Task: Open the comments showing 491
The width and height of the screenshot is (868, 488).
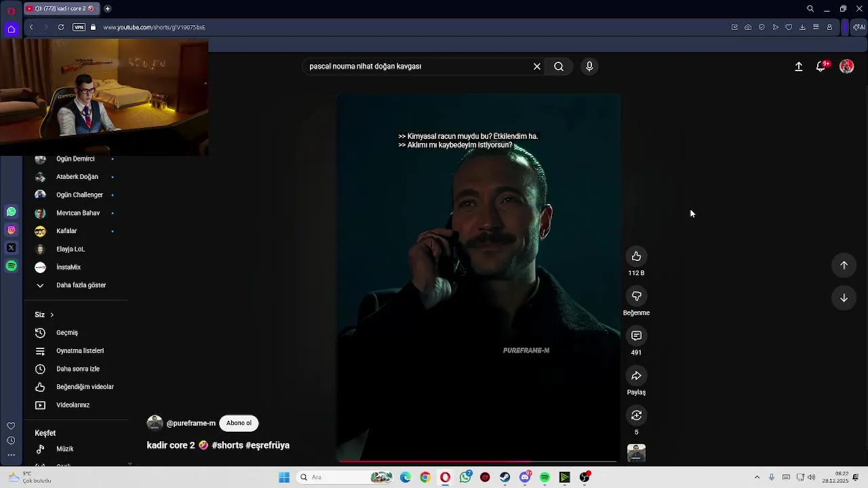Action: (x=636, y=336)
